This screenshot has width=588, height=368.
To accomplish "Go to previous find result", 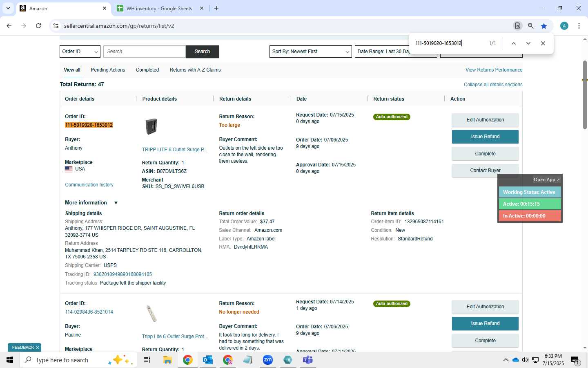I will pyautogui.click(x=514, y=43).
